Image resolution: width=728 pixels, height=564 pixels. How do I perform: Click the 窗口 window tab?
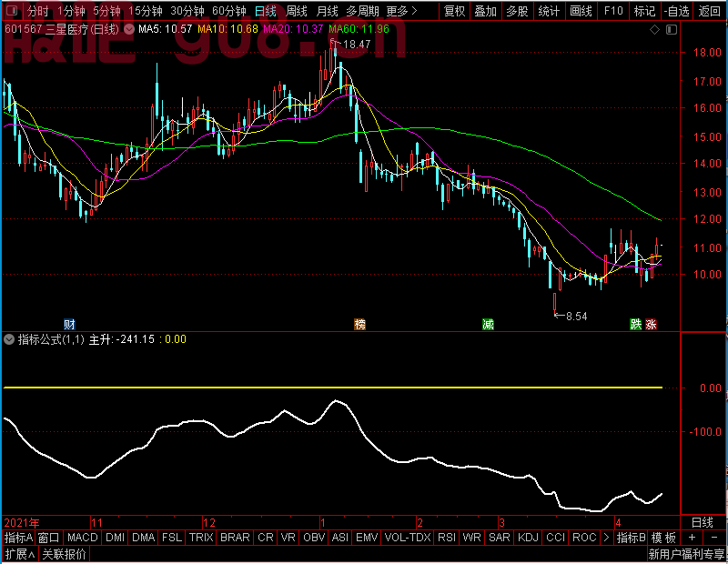49,538
